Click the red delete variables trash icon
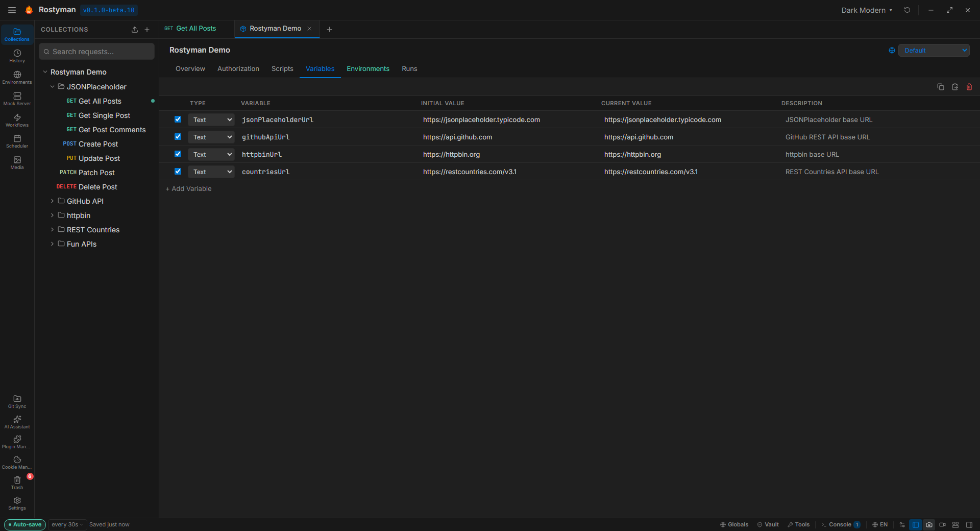This screenshot has height=531, width=980. 969,87
